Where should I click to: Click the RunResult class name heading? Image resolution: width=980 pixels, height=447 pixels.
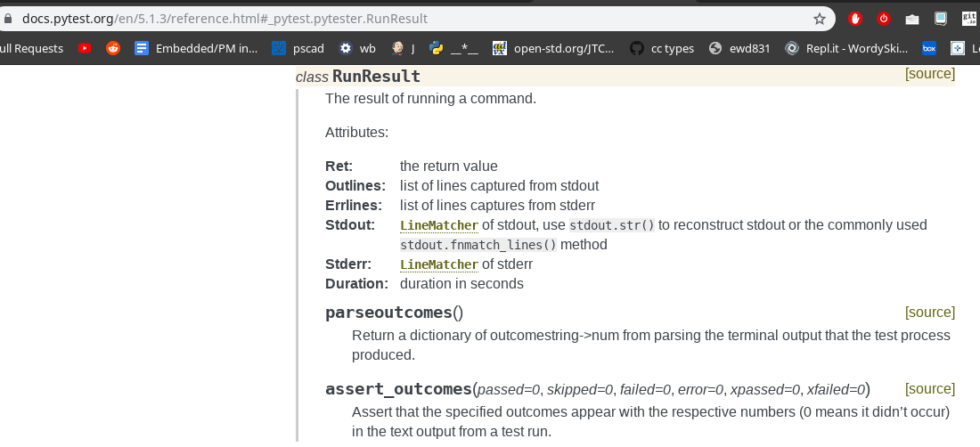[x=376, y=77]
